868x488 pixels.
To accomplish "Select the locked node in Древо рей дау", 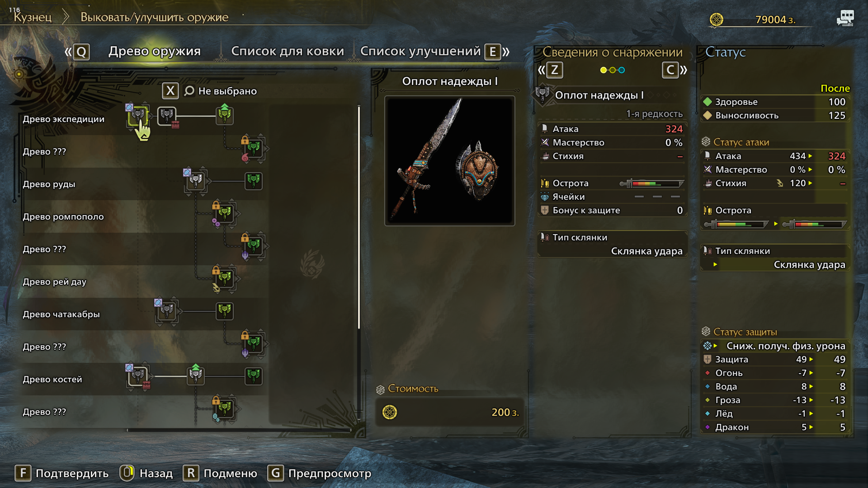I will click(225, 278).
